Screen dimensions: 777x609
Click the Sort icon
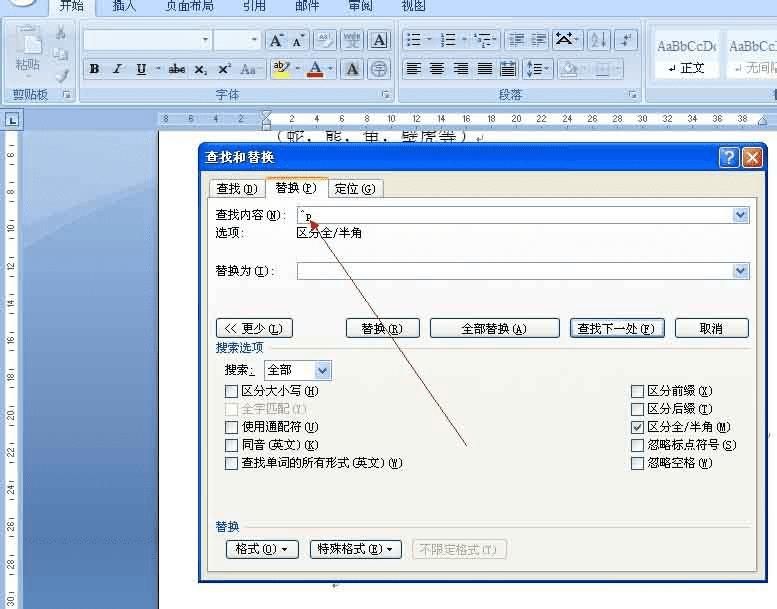599,40
